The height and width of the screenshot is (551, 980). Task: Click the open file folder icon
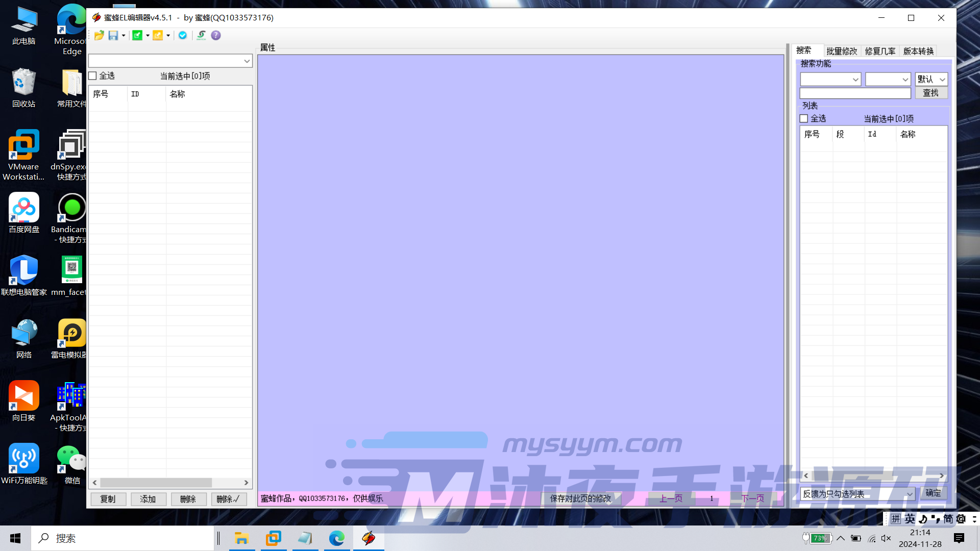click(x=99, y=35)
